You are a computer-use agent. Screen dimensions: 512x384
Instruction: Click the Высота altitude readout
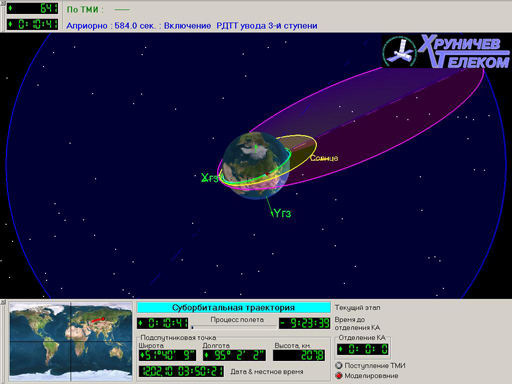click(x=299, y=355)
